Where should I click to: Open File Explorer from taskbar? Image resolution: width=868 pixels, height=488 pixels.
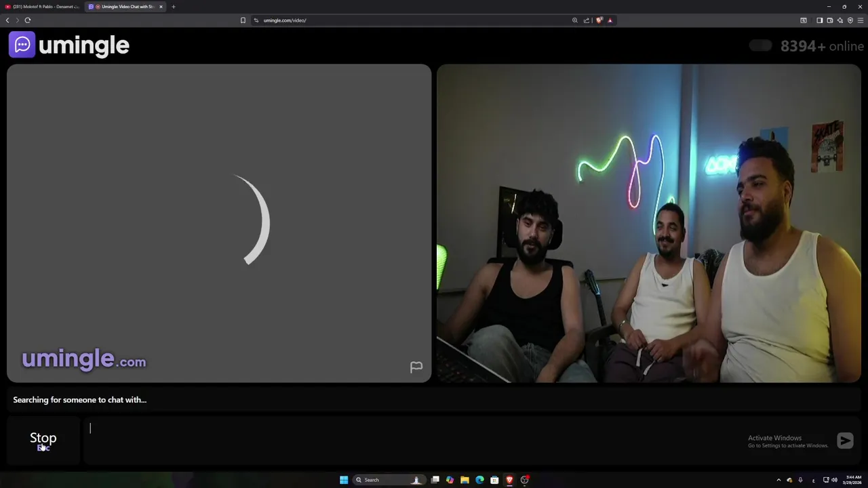click(465, 480)
